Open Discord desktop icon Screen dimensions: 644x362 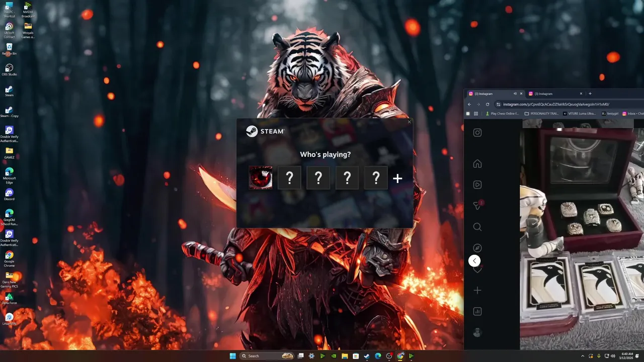click(9, 195)
